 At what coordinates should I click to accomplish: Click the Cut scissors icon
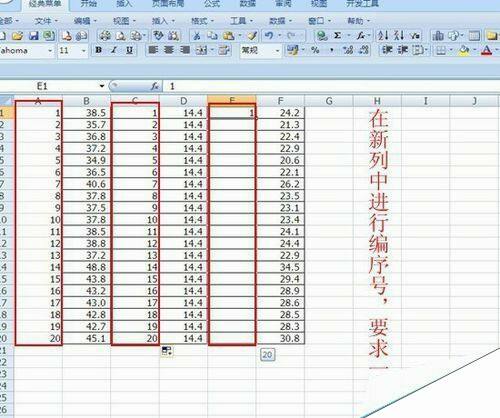click(x=197, y=35)
